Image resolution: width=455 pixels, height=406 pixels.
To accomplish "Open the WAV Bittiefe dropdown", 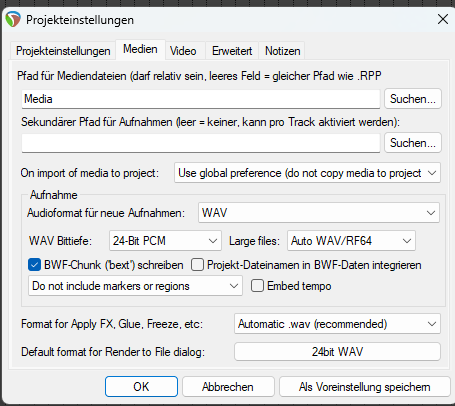I will [165, 241].
